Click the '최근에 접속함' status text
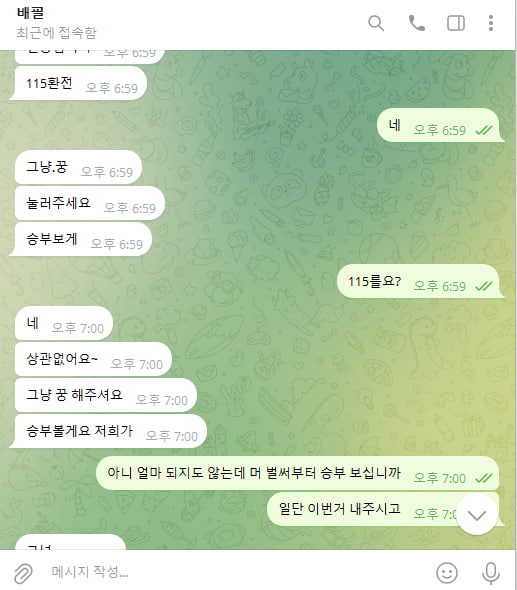This screenshot has height=590, width=517. click(x=56, y=33)
